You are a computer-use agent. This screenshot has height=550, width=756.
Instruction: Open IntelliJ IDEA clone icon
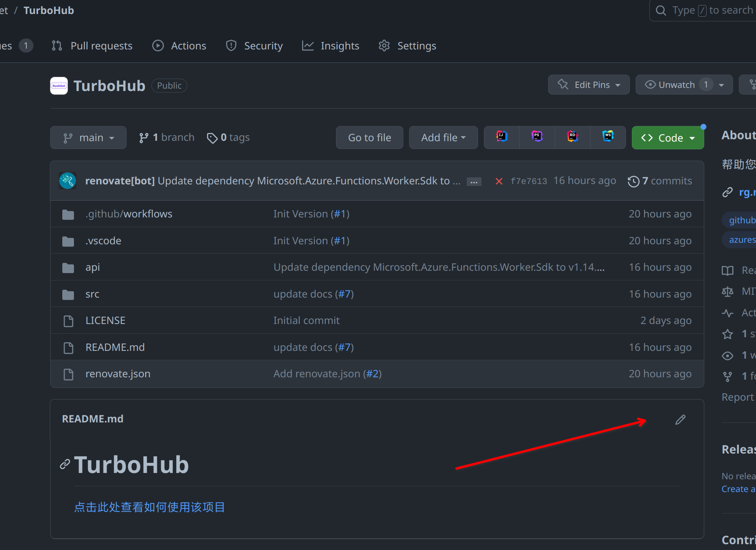(x=501, y=137)
